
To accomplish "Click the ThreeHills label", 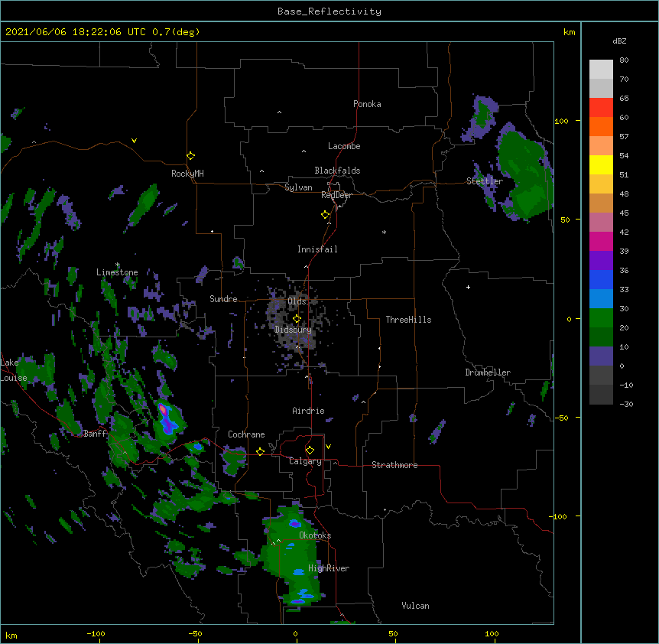I will pyautogui.click(x=408, y=320).
